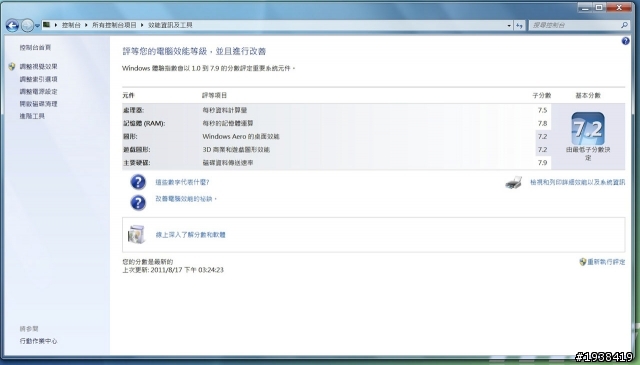
Task: Click the 記憶體 (RAM) row label
Action: (144, 123)
